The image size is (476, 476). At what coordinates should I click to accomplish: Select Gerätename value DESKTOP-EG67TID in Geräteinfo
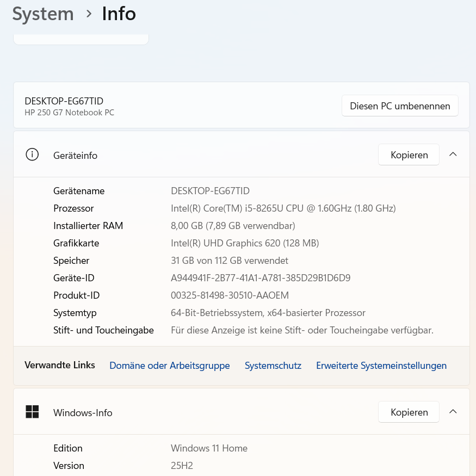(210, 191)
